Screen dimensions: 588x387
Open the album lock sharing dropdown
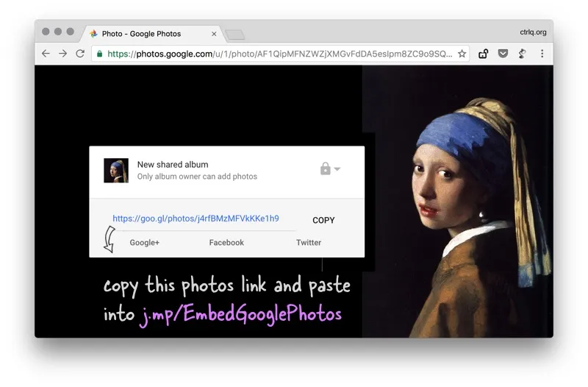(330, 169)
